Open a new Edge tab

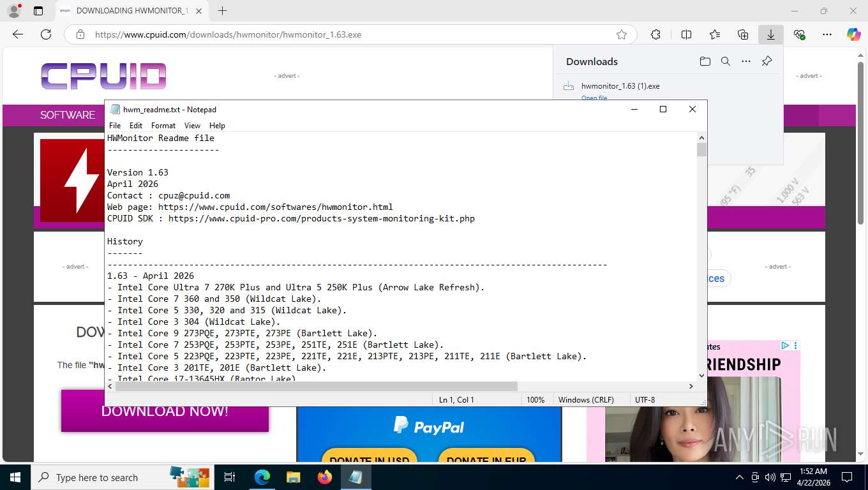(222, 11)
